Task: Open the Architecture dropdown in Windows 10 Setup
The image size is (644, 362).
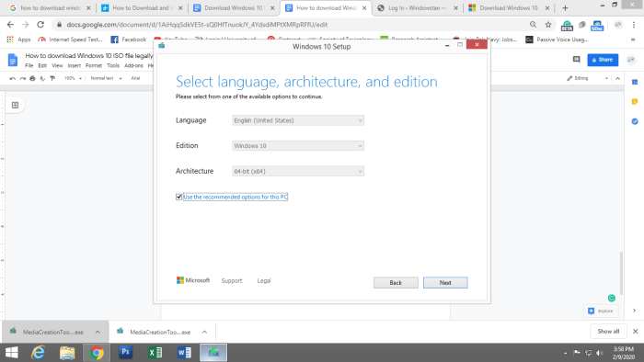Action: 298,172
